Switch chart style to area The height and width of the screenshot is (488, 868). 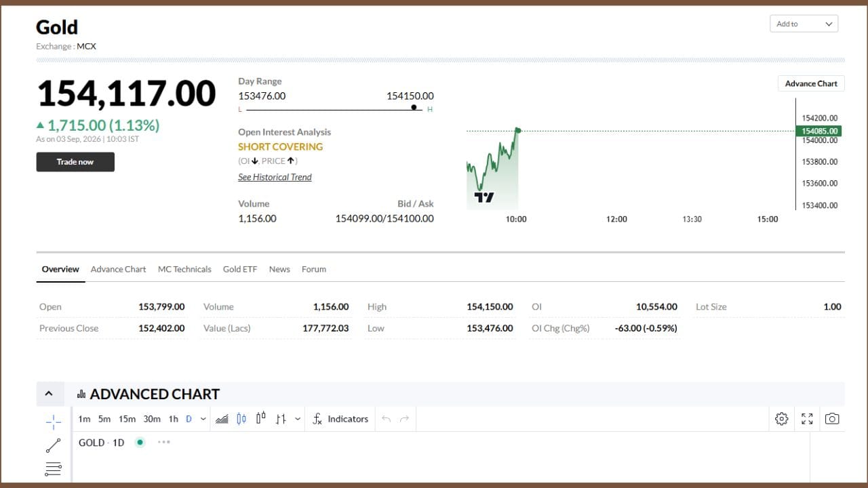tap(222, 419)
